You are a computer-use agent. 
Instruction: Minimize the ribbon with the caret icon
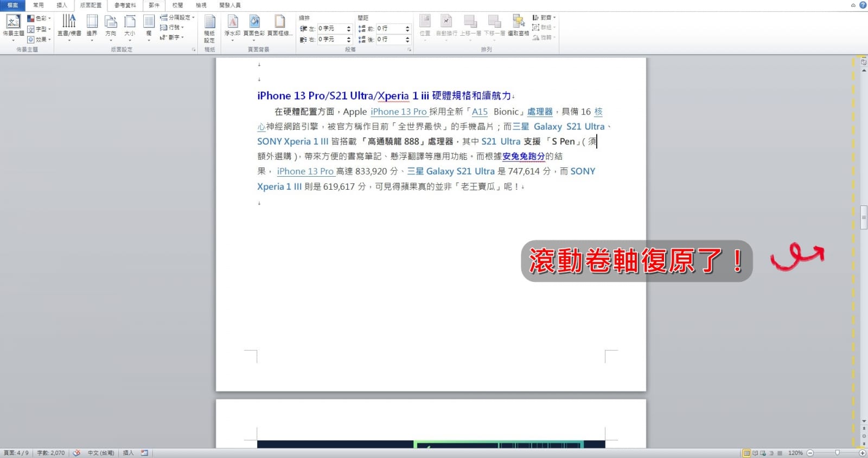click(x=853, y=5)
